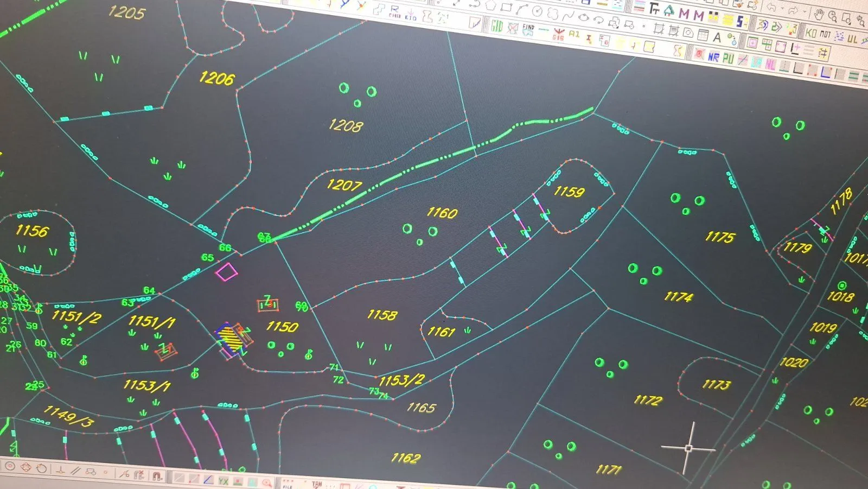This screenshot has height=489, width=868.
Task: Select parcel label 1151/2
Action: click(76, 316)
